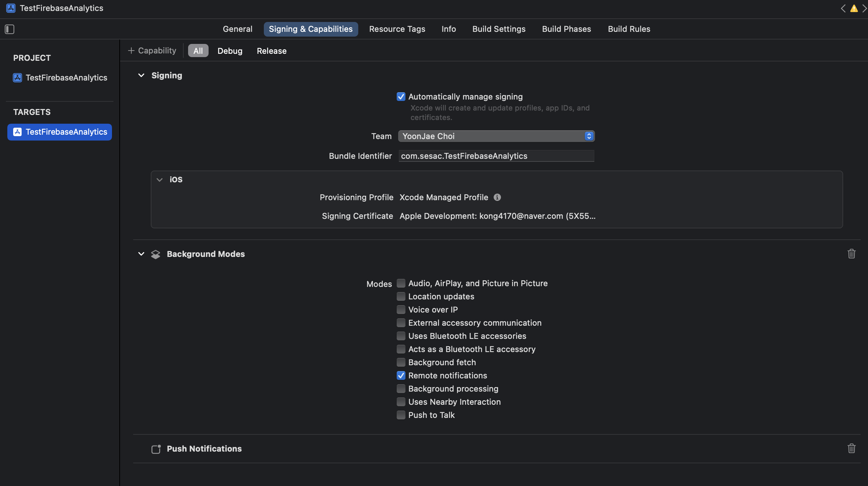Viewport: 868px width, 486px height.
Task: Collapse the Background Modes section
Action: coord(141,254)
